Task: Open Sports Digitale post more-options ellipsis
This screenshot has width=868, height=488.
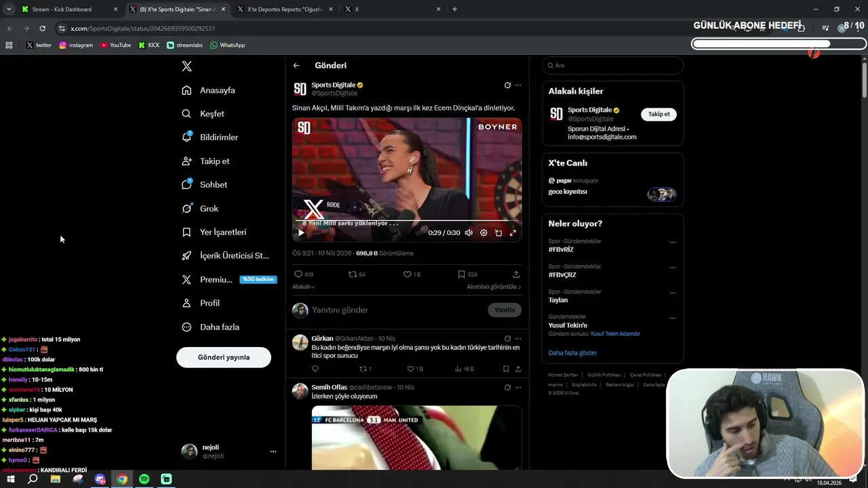Action: (518, 85)
